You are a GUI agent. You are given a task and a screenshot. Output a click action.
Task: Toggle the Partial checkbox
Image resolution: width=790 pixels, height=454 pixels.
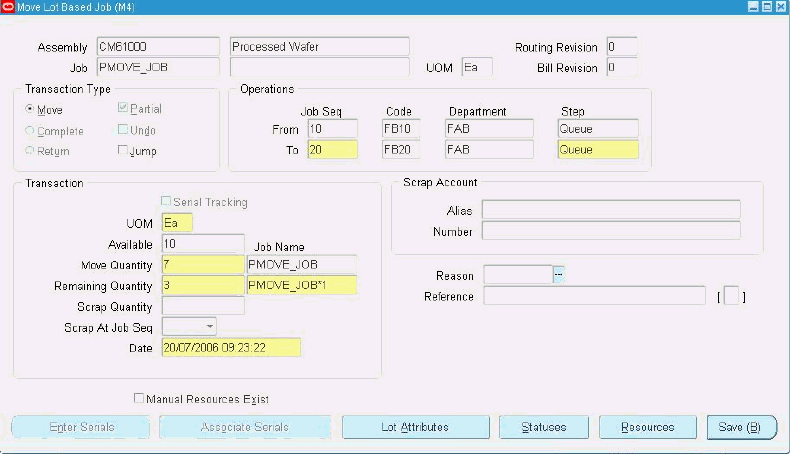(x=122, y=108)
